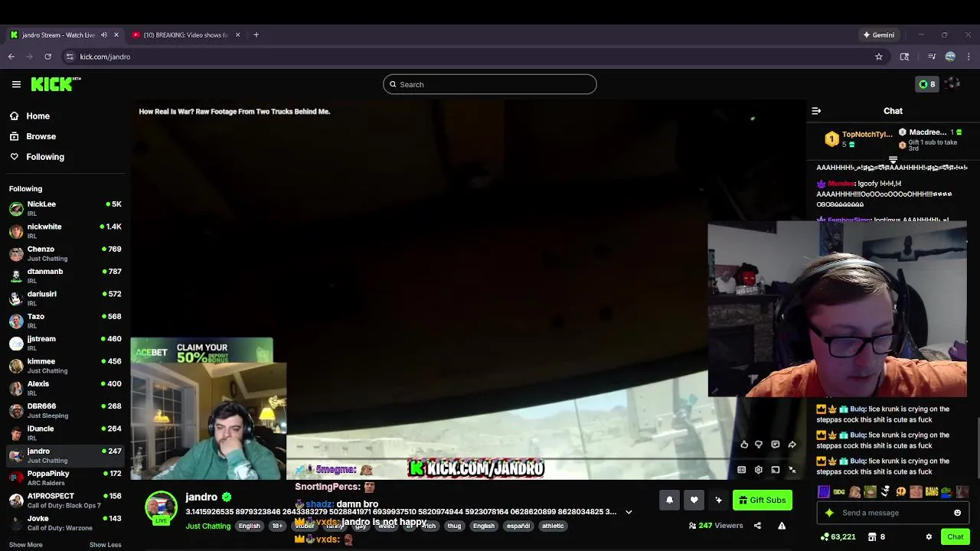Expand the chat leaderboard handle
The width and height of the screenshot is (980, 551).
pyautogui.click(x=893, y=160)
